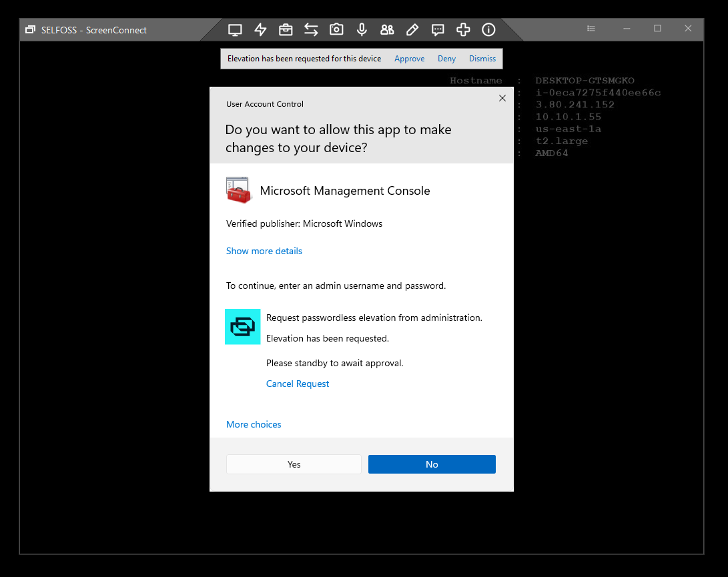Screen dimensions: 728x577
Task: Click Verified publisher: Microsoft Windows text
Action: coord(304,223)
